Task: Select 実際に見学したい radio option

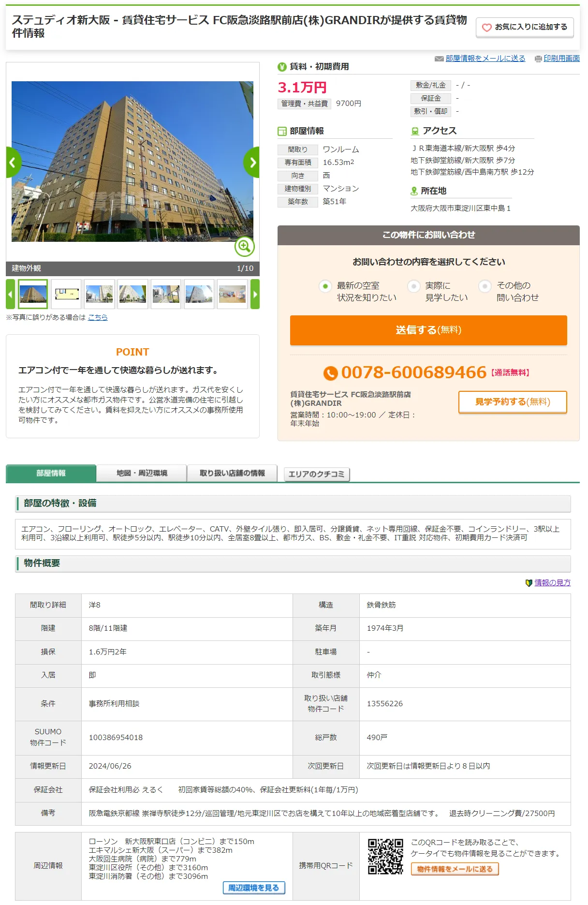Action: tap(413, 286)
